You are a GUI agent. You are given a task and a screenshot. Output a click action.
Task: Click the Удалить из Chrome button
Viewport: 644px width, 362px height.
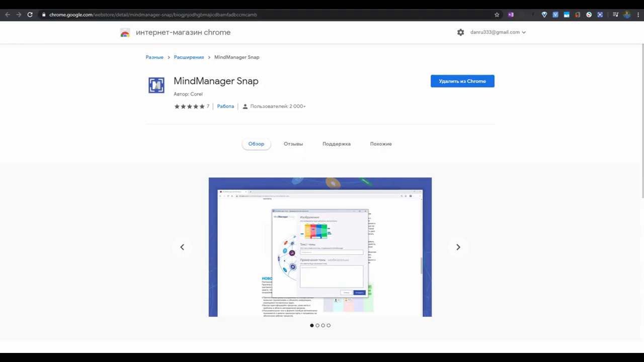tap(462, 81)
